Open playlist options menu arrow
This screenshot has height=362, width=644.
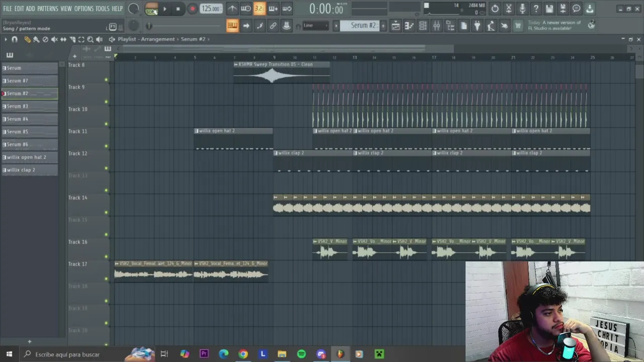point(7,39)
